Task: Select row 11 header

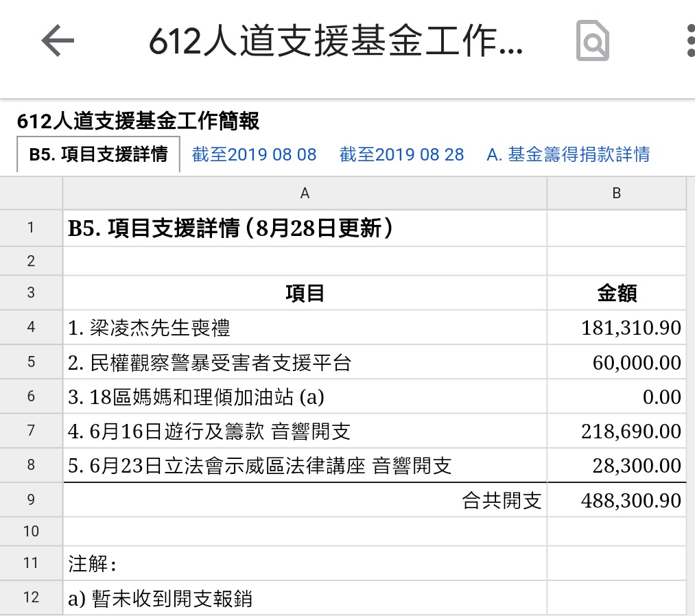Action: [31, 562]
